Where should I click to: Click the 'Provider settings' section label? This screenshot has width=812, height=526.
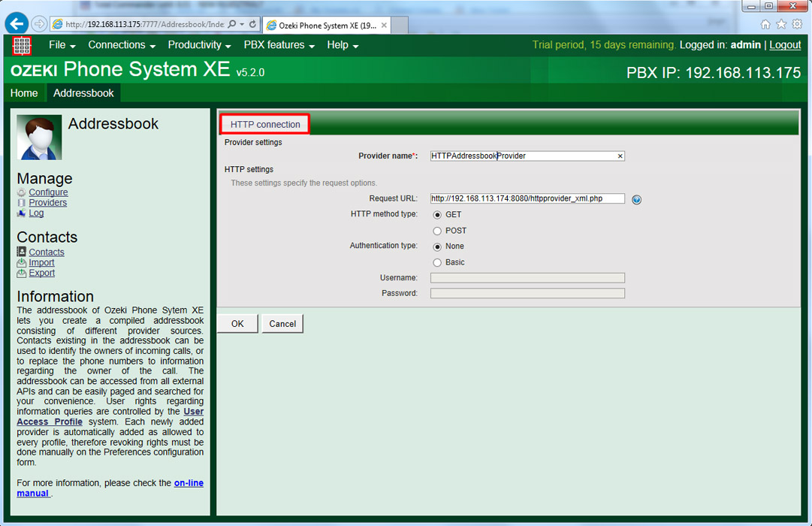click(x=253, y=143)
